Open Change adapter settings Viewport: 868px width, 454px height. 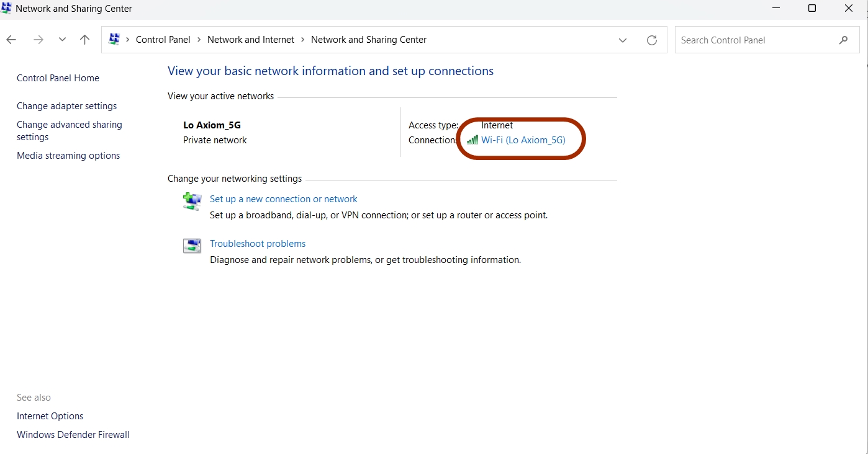tap(66, 105)
